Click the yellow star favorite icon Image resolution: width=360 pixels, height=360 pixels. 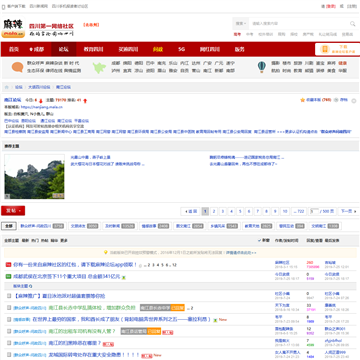pyautogui.click(x=302, y=100)
